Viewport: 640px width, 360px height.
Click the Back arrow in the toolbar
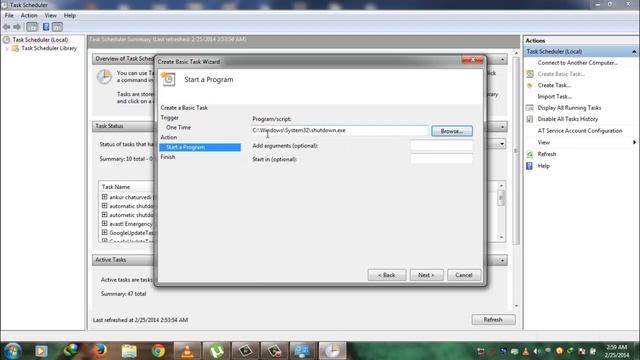coord(7,27)
